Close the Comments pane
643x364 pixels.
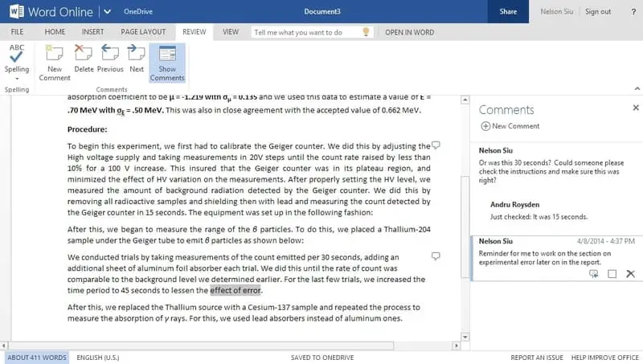click(636, 108)
